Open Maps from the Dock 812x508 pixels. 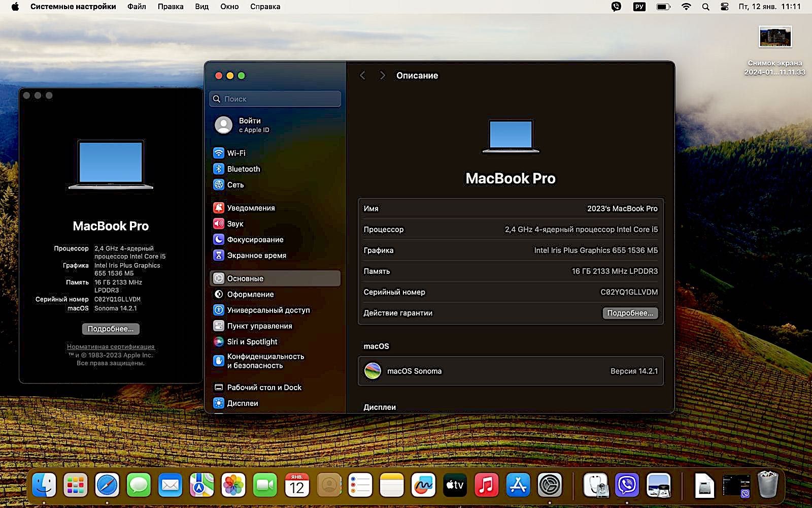click(201, 485)
